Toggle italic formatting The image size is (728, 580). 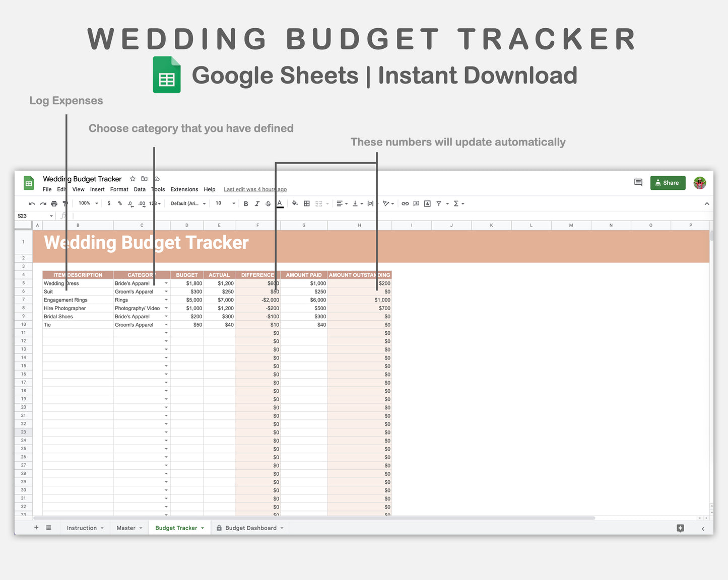[257, 203]
